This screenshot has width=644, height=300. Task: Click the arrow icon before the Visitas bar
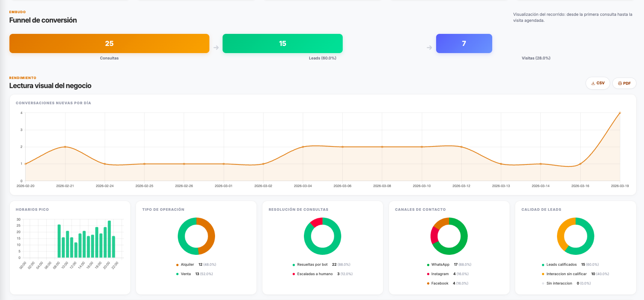click(429, 48)
